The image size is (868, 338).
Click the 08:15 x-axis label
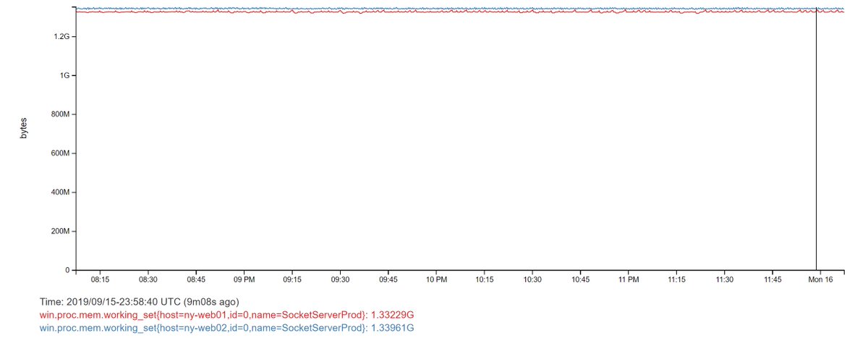pyautogui.click(x=101, y=279)
